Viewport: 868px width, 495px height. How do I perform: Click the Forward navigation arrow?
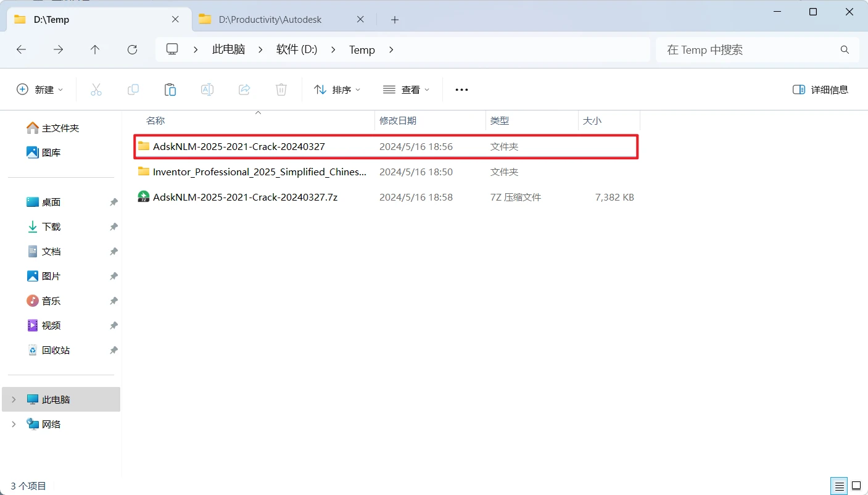pos(59,50)
